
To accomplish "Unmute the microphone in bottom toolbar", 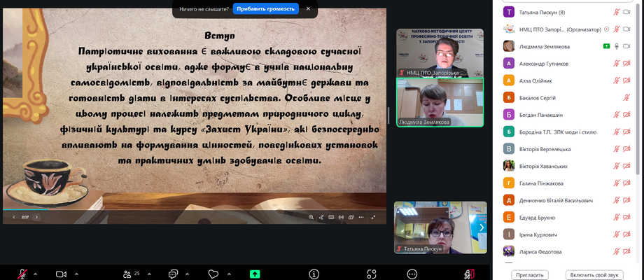I will 22,274.
